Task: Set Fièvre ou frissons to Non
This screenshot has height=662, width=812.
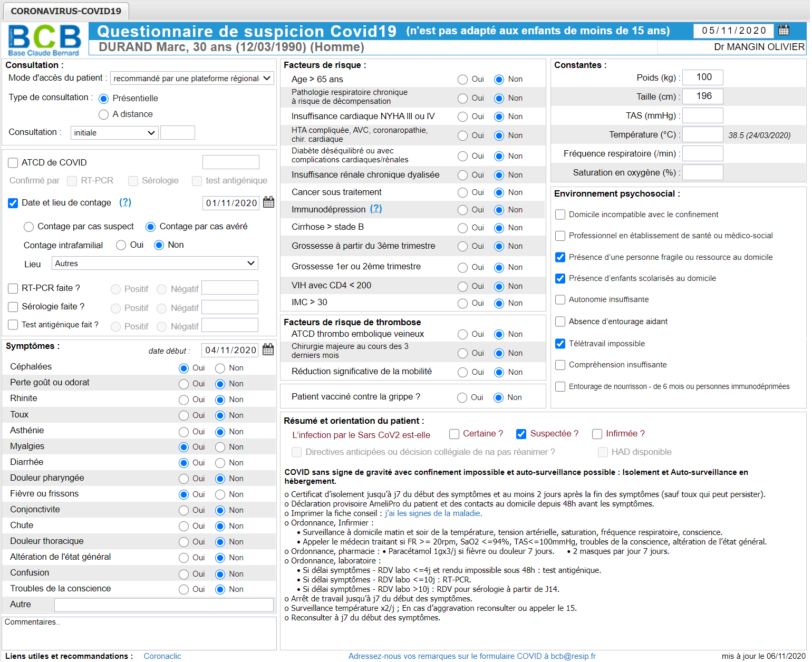Action: pyautogui.click(x=220, y=494)
